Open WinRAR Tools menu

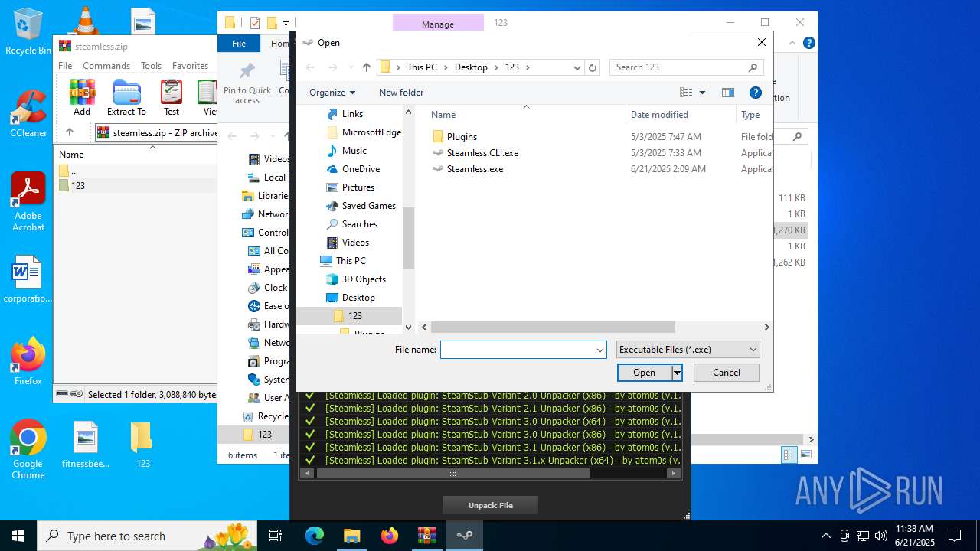coord(151,66)
